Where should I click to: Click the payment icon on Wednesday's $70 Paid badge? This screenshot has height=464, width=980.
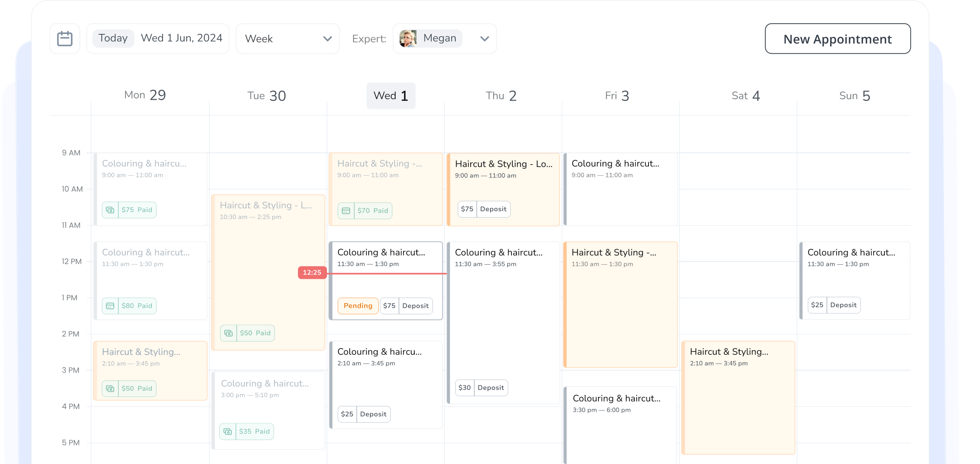(346, 210)
